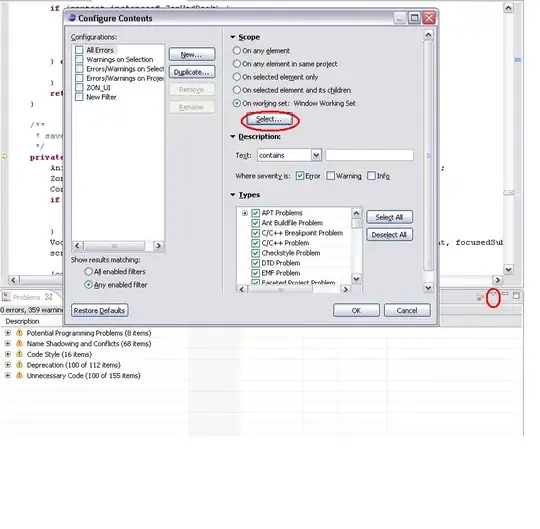The width and height of the screenshot is (540, 529).
Task: Tick the All Errors configuration checkbox
Action: click(79, 50)
